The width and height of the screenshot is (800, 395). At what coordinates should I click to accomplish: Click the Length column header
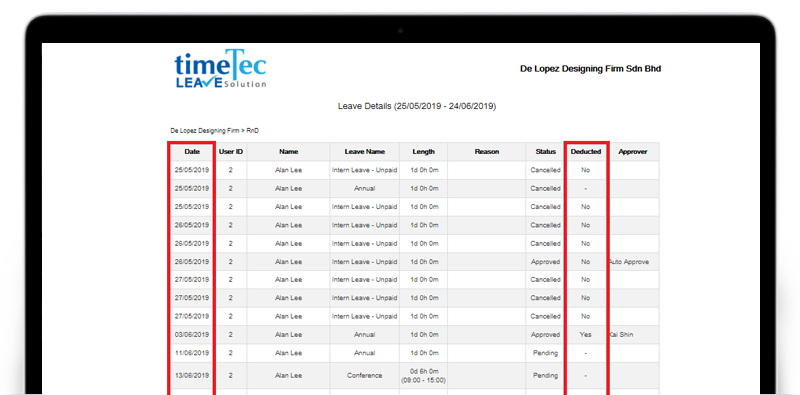coord(423,152)
